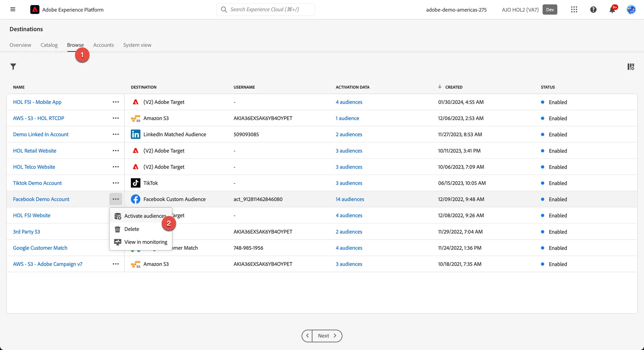Choose Delete from the context menu
Image resolution: width=644 pixels, height=350 pixels.
pyautogui.click(x=141, y=229)
